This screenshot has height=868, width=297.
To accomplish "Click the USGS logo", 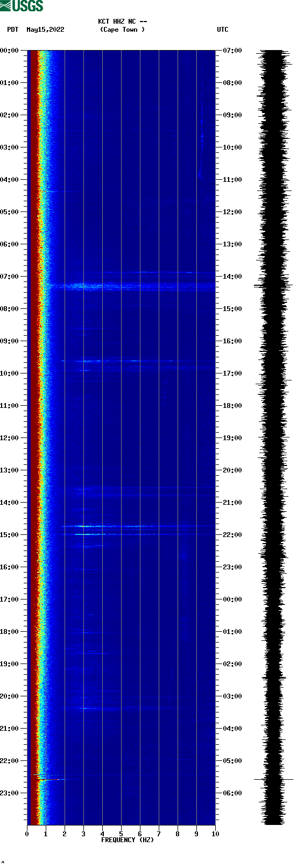I will coord(22,6).
